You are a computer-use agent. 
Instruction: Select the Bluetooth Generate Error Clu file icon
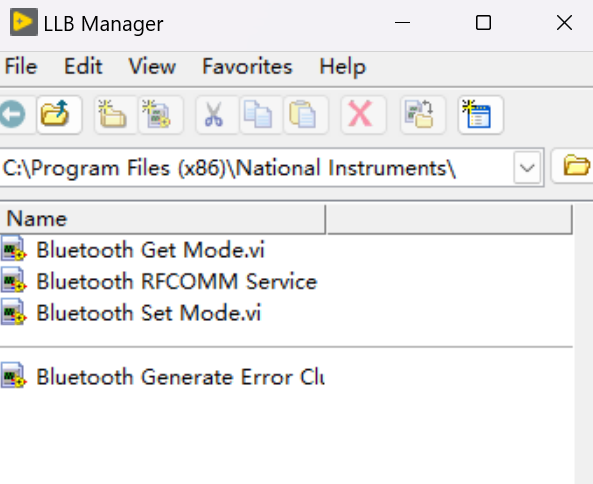[14, 376]
